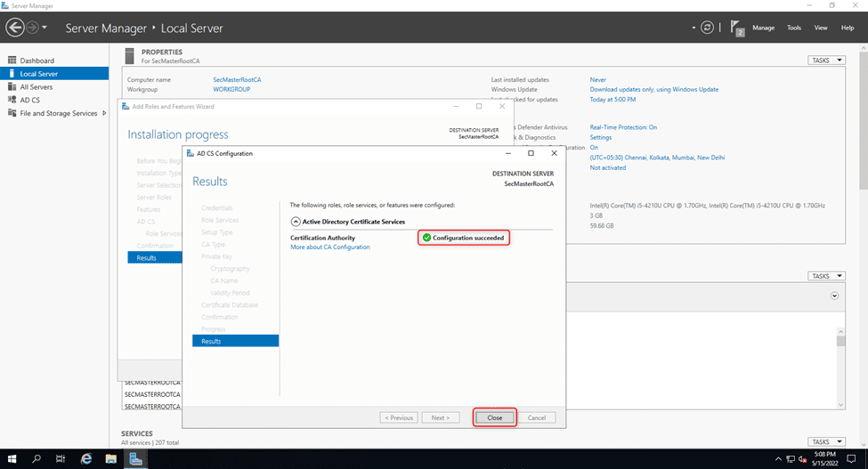Image resolution: width=868 pixels, height=469 pixels.
Task: Click the disabled Next button
Action: pos(440,417)
